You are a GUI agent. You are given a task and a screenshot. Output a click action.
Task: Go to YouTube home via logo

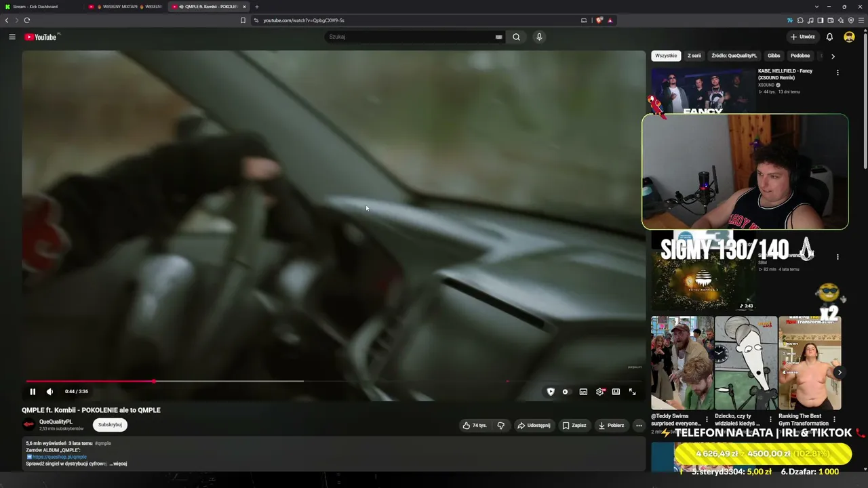42,37
